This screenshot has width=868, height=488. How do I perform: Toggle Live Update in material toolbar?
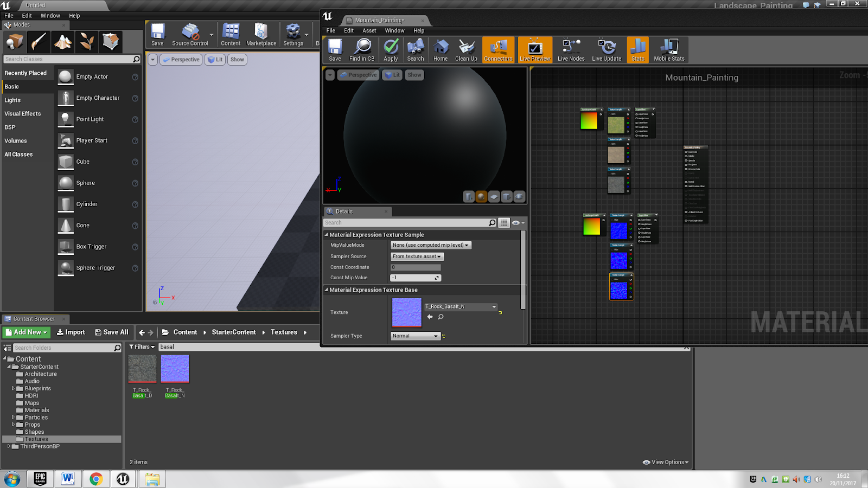[607, 50]
